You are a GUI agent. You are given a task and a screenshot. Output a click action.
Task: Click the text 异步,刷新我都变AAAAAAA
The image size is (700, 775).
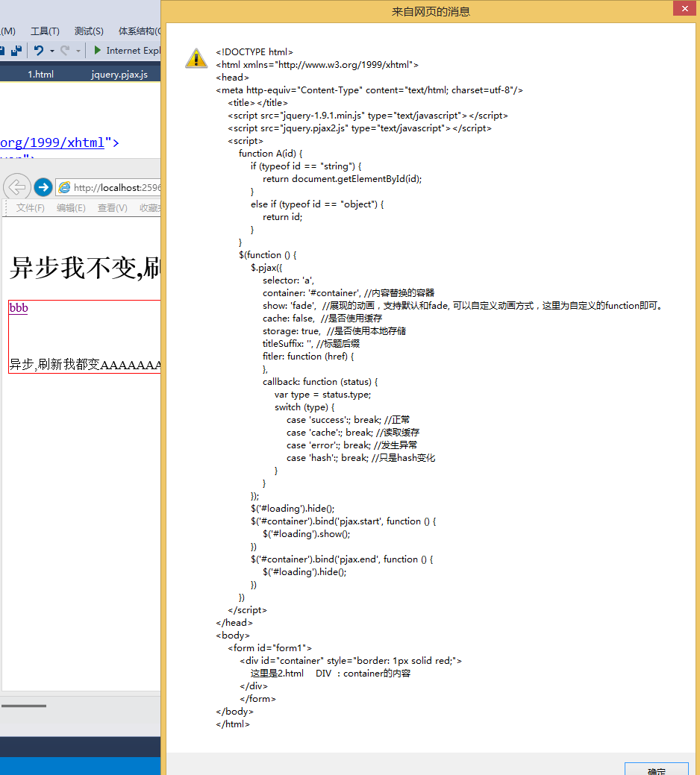tap(85, 364)
